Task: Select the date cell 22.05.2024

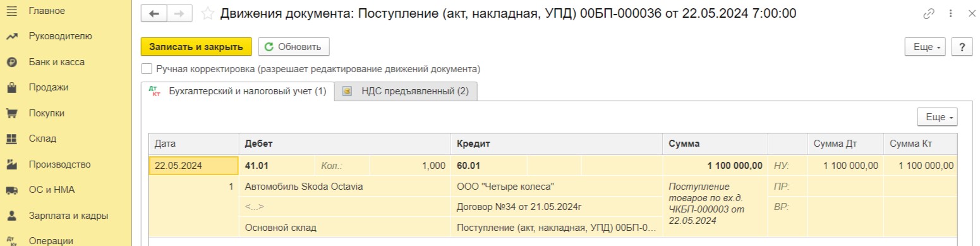Action: pyautogui.click(x=194, y=166)
